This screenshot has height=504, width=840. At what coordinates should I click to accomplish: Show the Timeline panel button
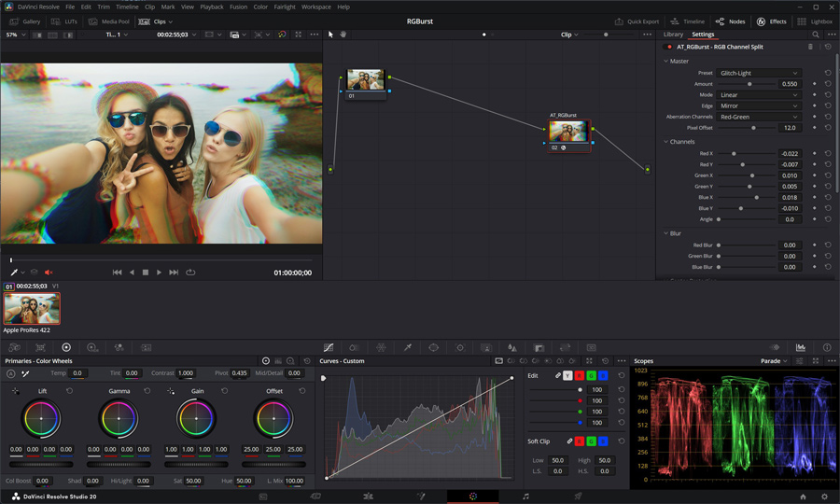pyautogui.click(x=687, y=21)
